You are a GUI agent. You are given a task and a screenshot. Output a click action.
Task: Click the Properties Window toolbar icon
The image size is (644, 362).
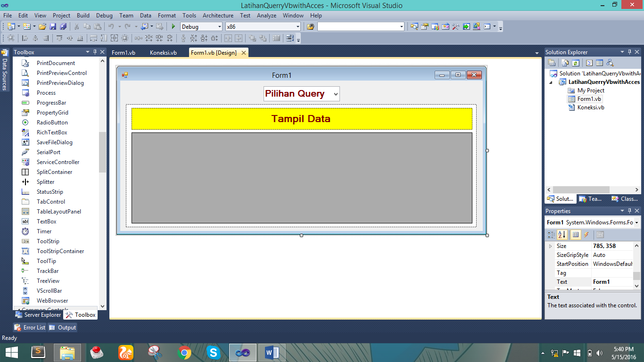click(425, 26)
